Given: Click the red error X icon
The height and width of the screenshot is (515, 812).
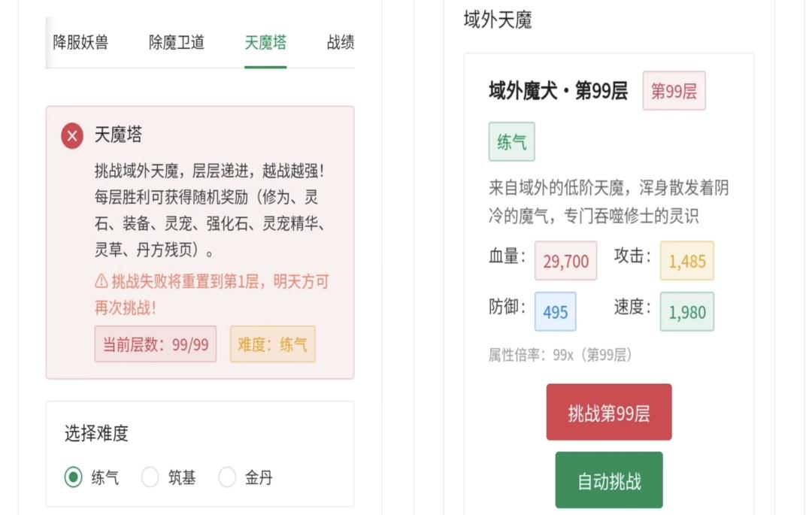Looking at the screenshot, I should coord(72,136).
